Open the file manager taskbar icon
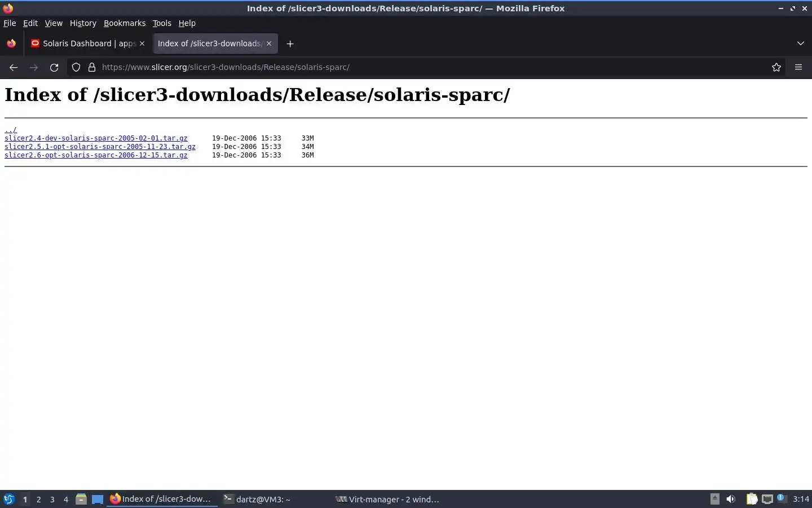This screenshot has height=508, width=812. (81, 499)
